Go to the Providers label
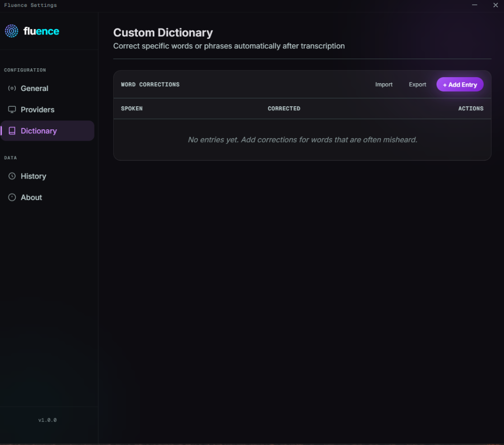The height and width of the screenshot is (445, 504). (37, 110)
